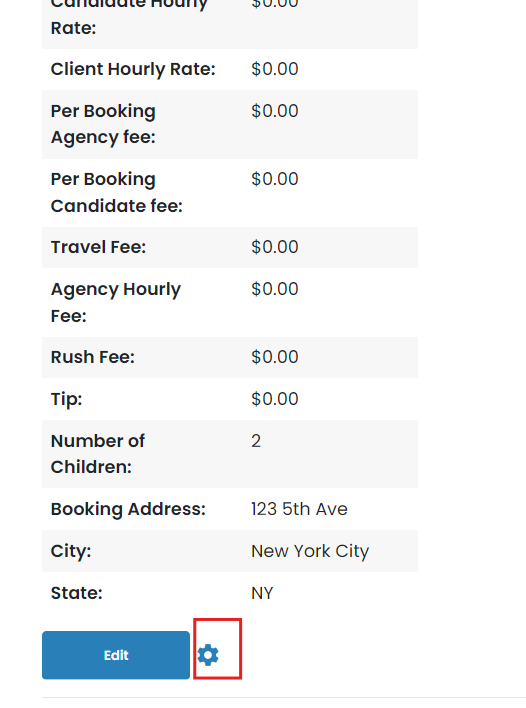Click the 123 5th Ave address value
This screenshot has width=526, height=708.
pyautogui.click(x=299, y=509)
